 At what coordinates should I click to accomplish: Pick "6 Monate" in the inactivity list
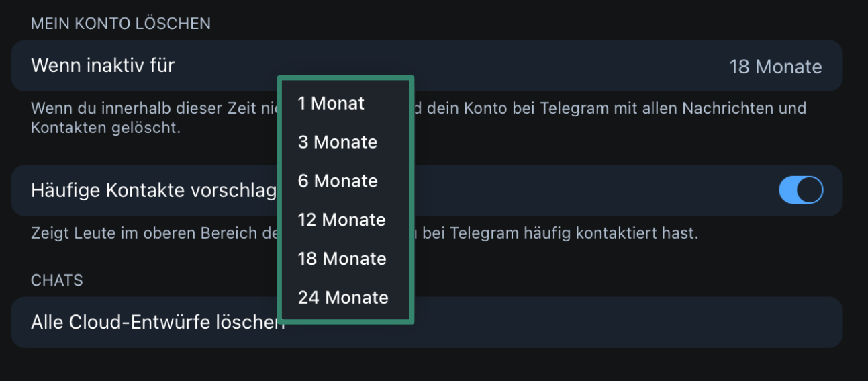337,181
